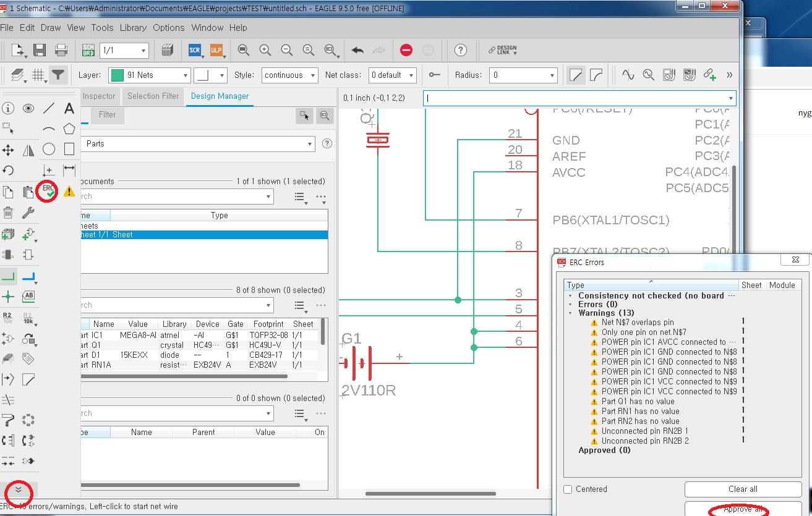Screen dimensions: 812x516
Task: Open the sheet 1/1 dropdown
Action: coord(124,50)
